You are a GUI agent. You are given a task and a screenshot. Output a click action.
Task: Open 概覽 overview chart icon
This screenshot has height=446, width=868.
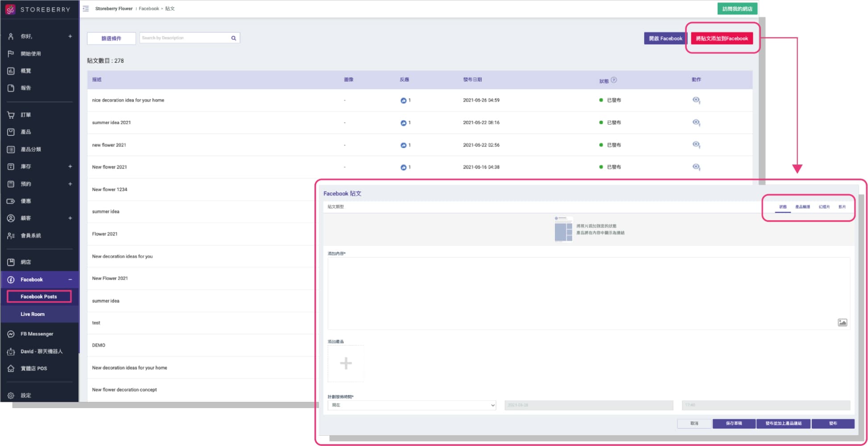[11, 71]
